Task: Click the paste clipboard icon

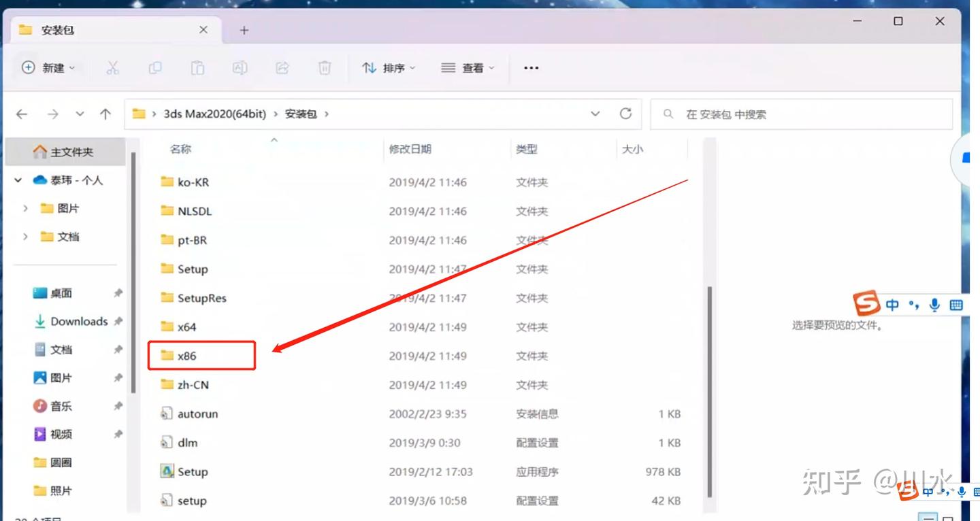Action: coord(197,67)
